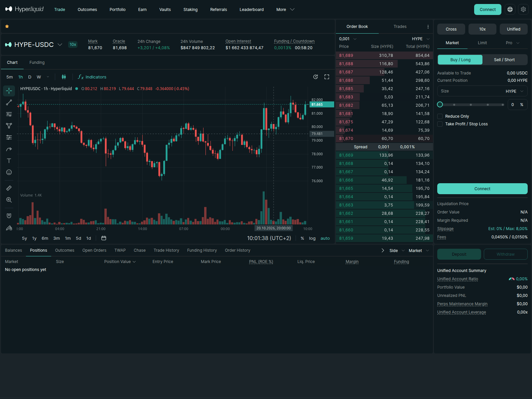Click the size percentage slider handle
532x399 pixels.
pos(440,104)
